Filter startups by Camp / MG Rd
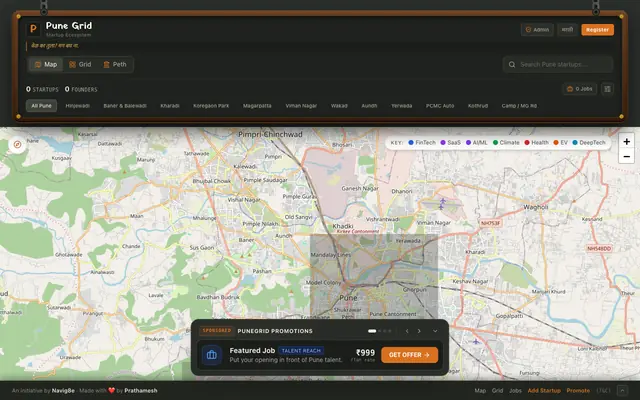640x400 pixels. click(519, 106)
